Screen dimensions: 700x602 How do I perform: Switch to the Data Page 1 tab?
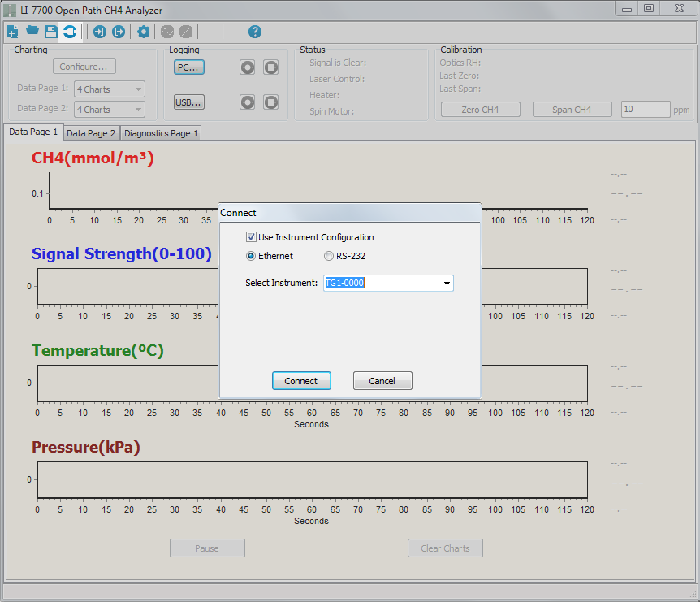click(33, 132)
